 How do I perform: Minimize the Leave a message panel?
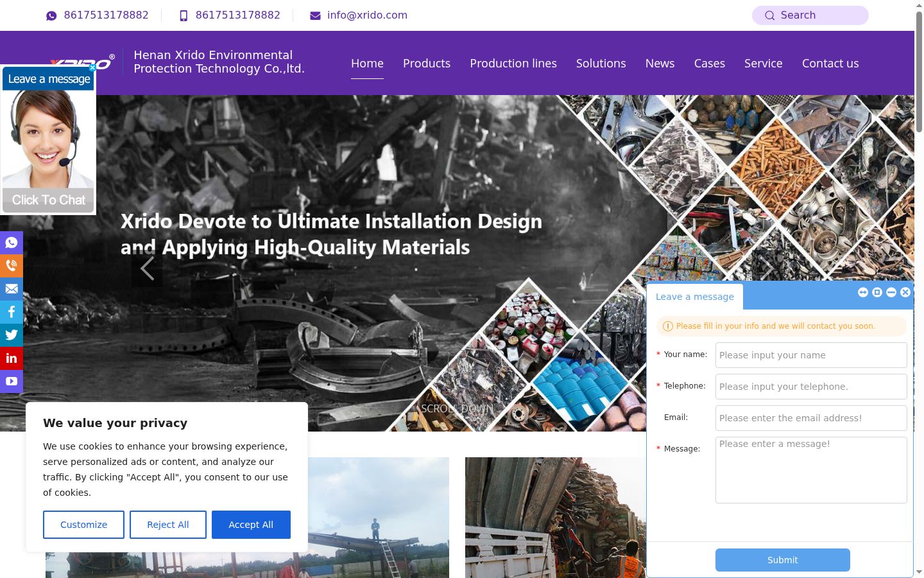click(x=891, y=292)
